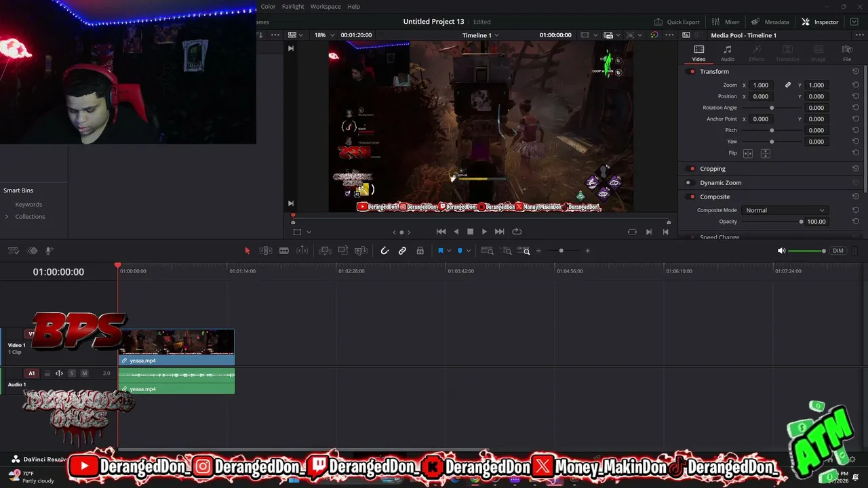Play the timeline in reverse
Image resolution: width=868 pixels, height=488 pixels.
pyautogui.click(x=456, y=232)
